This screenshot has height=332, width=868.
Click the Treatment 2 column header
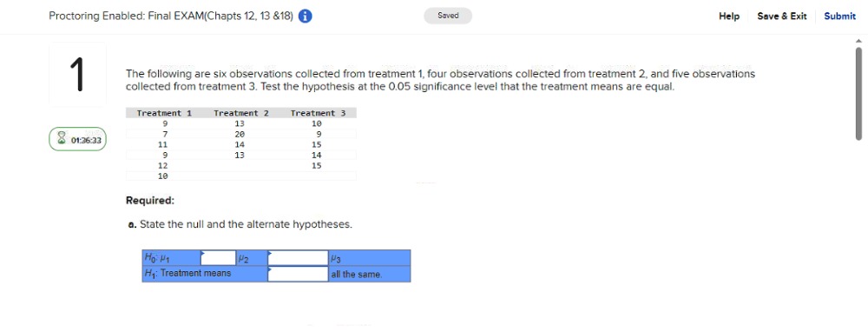pos(240,113)
